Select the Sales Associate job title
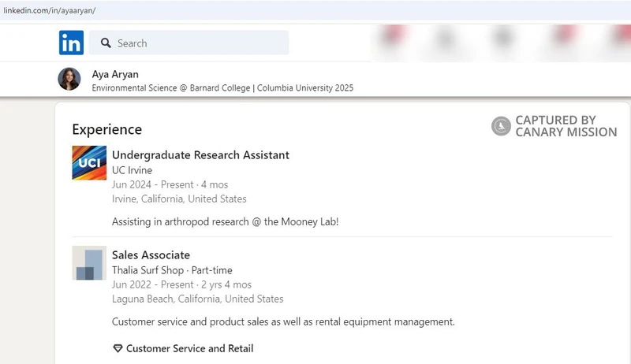The image size is (631, 364). pos(151,255)
